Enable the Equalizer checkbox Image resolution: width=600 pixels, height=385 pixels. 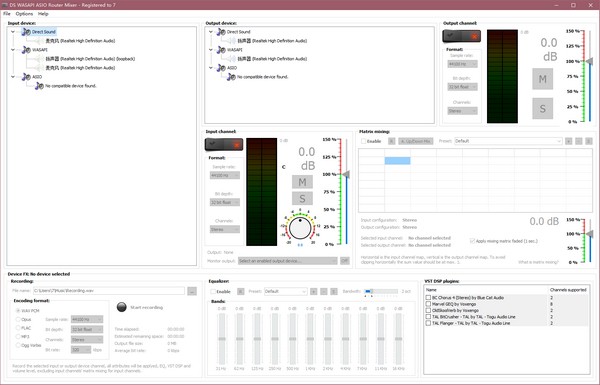coord(213,292)
